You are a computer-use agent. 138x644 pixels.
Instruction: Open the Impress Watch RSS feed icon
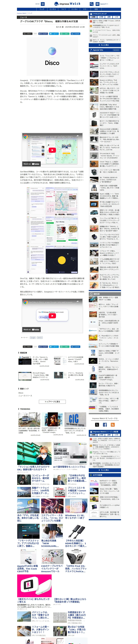click(x=113, y=425)
